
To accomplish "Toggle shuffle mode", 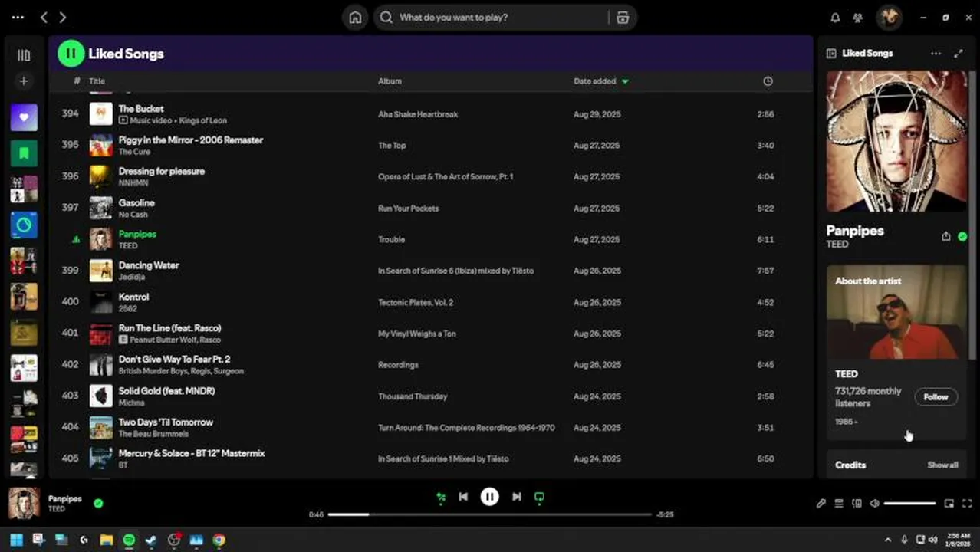I will click(441, 497).
